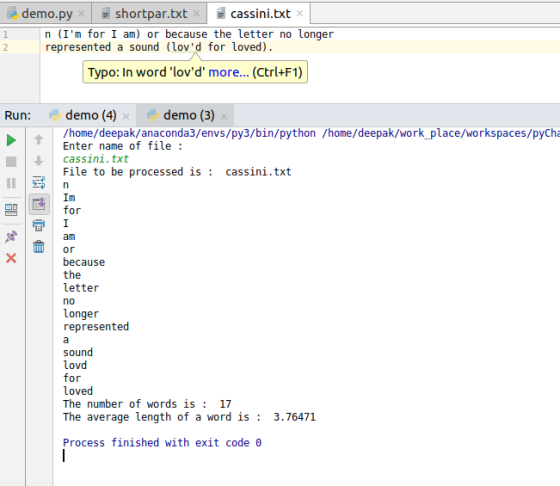Screen dimensions: 560x486
Task: Clear all console output with trash icon
Action: (39, 247)
